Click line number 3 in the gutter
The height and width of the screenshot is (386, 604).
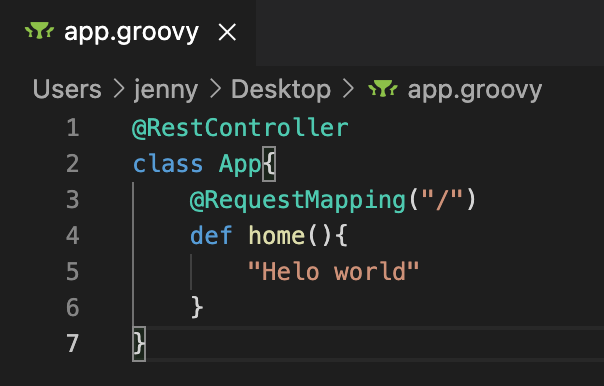[73, 200]
